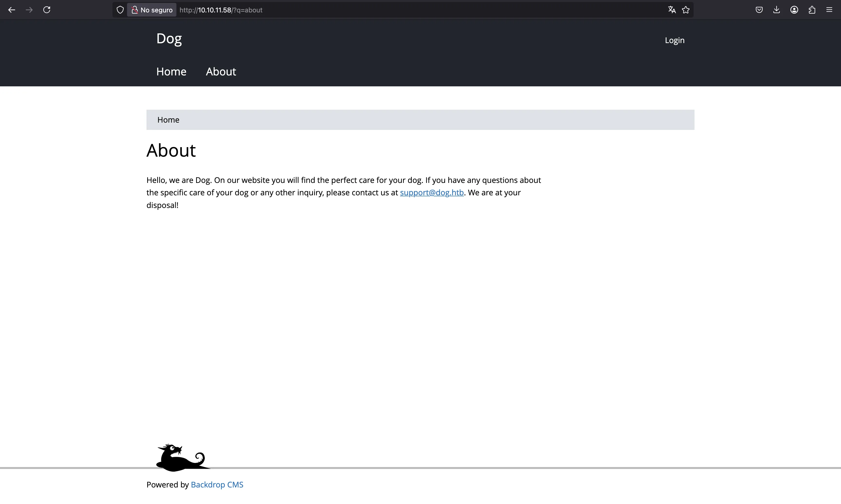Click the Backdrop CMS footer link
This screenshot has width=841, height=504.
[217, 485]
